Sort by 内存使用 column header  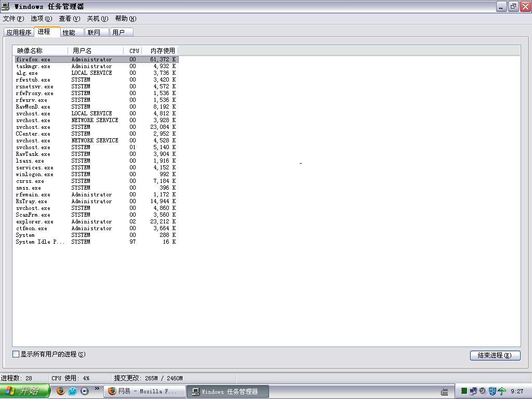[x=160, y=50]
